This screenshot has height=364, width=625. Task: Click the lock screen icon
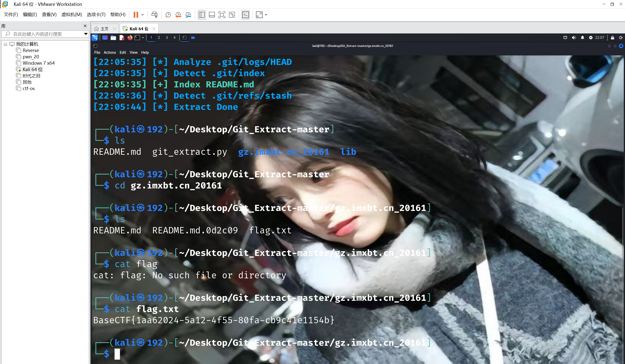point(612,38)
